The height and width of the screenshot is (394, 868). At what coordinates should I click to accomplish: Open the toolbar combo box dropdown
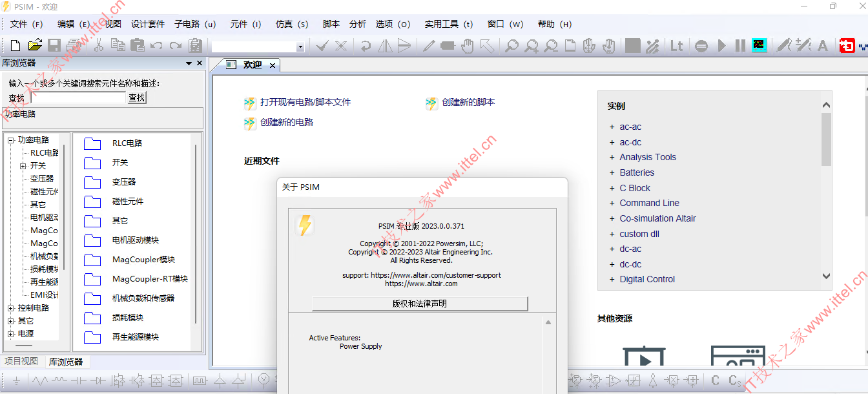(x=300, y=47)
